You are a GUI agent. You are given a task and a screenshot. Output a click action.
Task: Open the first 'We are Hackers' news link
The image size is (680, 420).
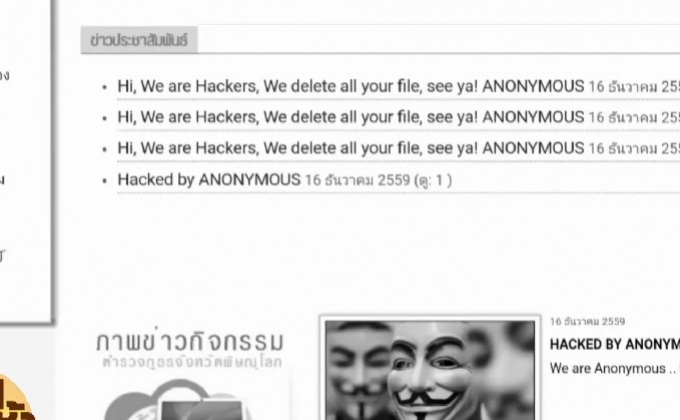[350, 86]
